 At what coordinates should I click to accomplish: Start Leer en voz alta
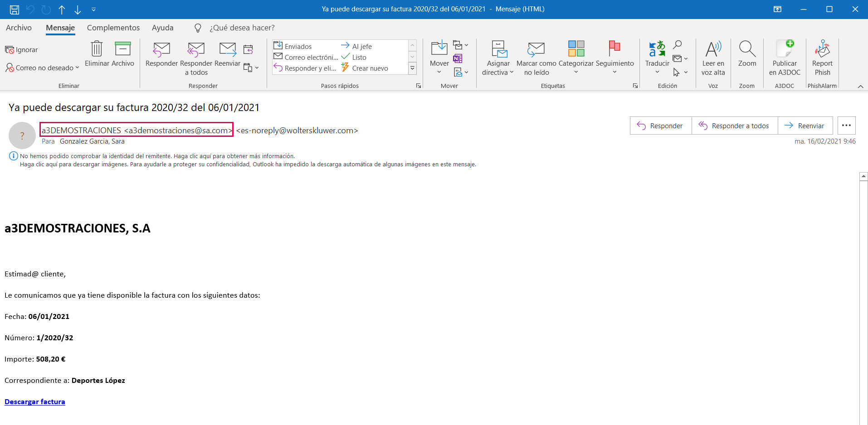713,58
